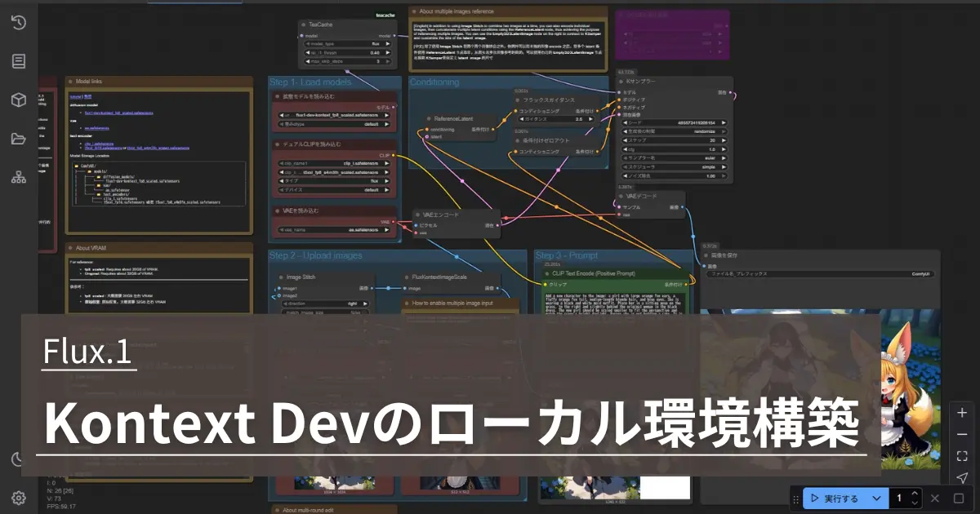The image size is (980, 514).
Task: Decrease batch count with stepper down arrow
Action: [x=915, y=503]
